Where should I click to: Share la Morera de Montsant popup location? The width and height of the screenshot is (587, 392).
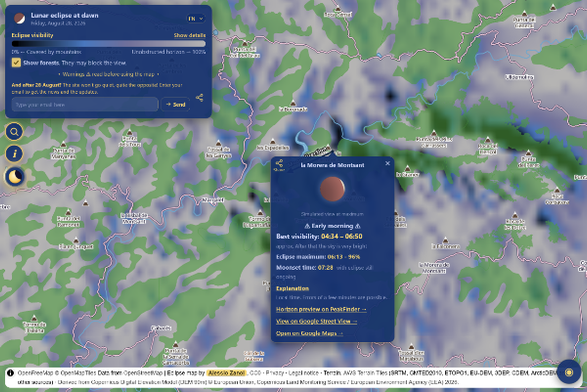tap(279, 165)
